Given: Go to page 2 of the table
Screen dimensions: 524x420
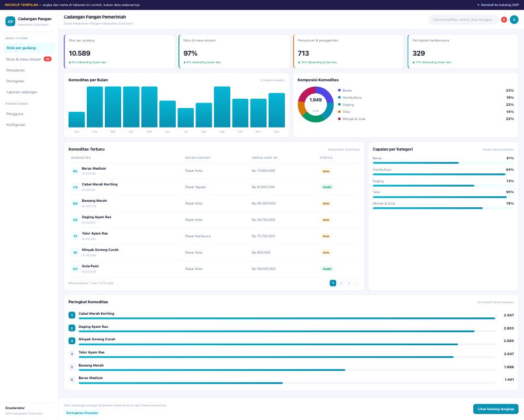Looking at the screenshot, I should click(x=341, y=283).
